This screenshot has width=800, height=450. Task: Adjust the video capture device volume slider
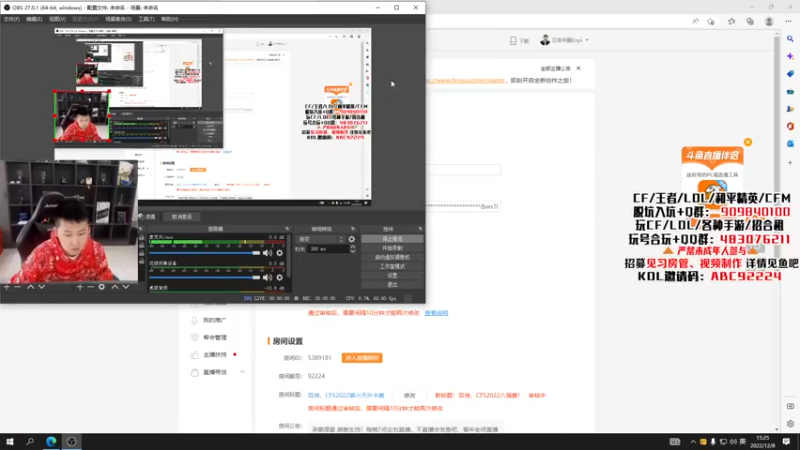click(x=205, y=277)
